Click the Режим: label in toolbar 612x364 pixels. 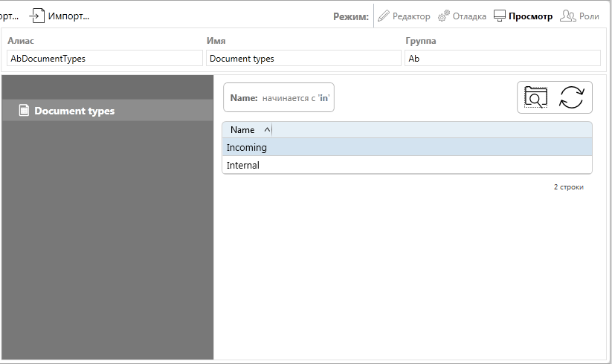pos(351,16)
